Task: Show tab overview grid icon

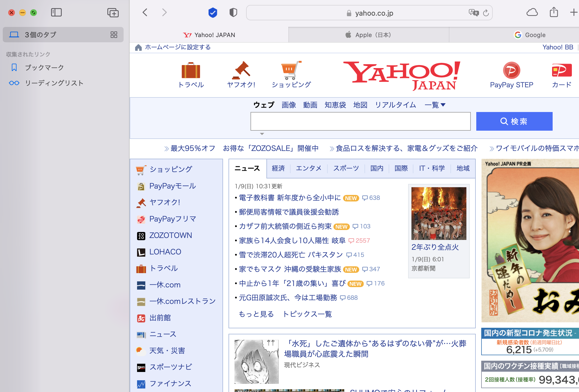Action: (114, 35)
